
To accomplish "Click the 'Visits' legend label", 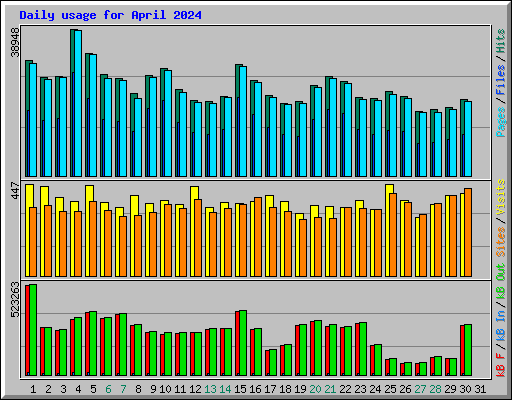I will [x=500, y=197].
